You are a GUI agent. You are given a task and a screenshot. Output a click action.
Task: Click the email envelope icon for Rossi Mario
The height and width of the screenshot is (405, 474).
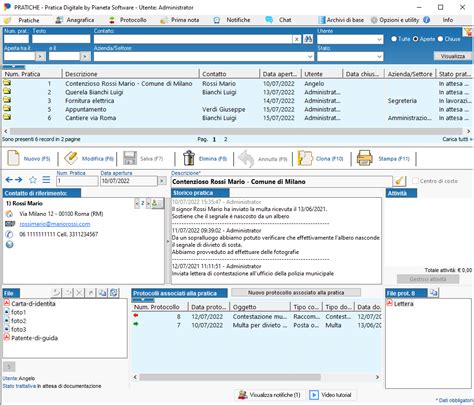point(10,224)
